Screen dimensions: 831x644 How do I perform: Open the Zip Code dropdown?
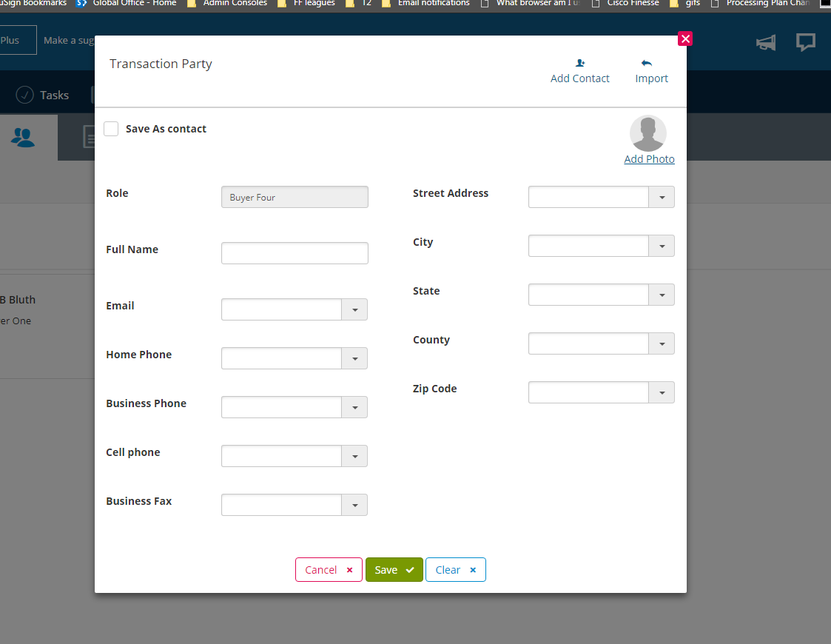[662, 392]
